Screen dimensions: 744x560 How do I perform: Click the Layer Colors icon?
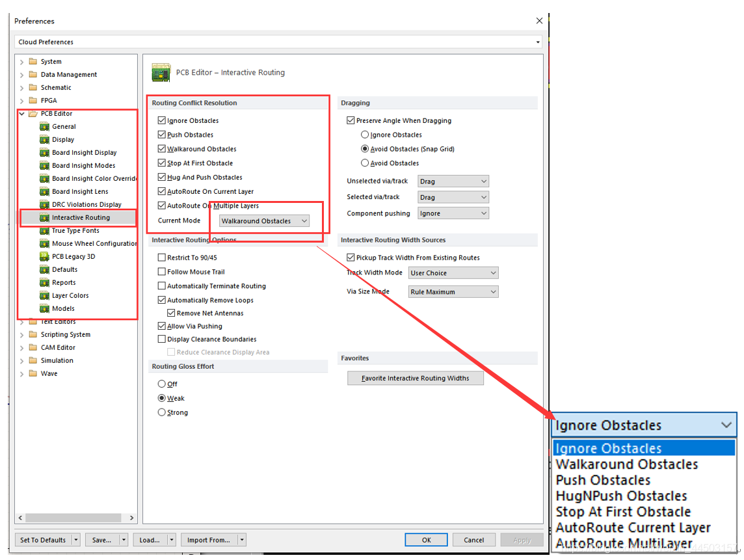pos(44,296)
